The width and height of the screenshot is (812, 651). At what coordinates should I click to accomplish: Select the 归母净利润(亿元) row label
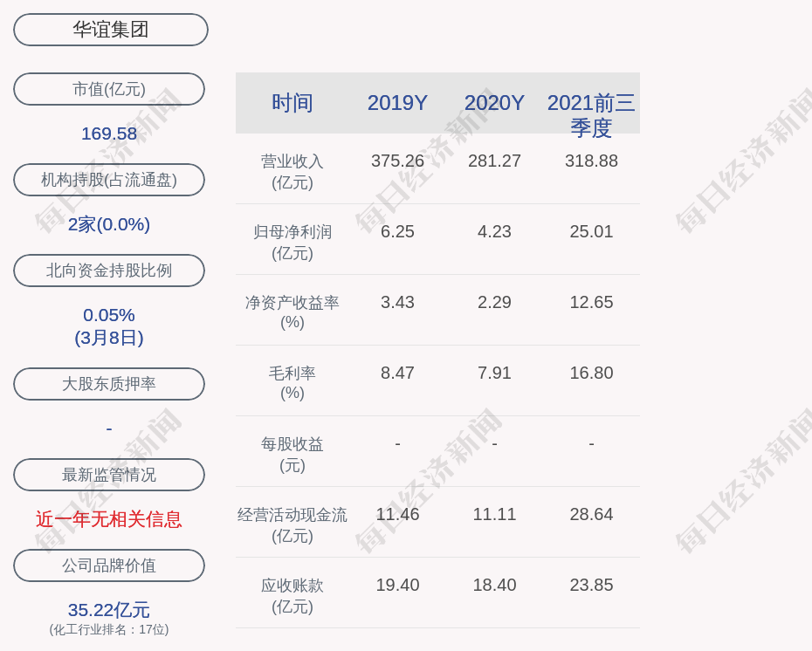click(x=292, y=243)
